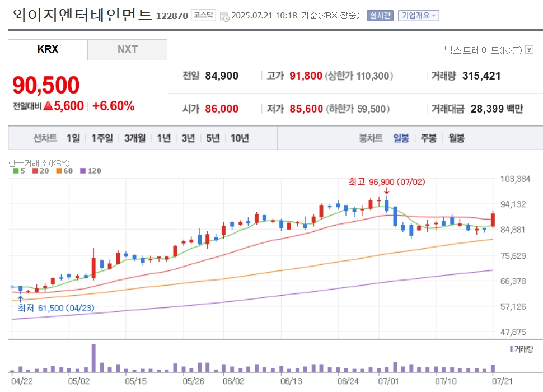Click the upper limit value 110,300
The image size is (543, 392).
pos(373,76)
